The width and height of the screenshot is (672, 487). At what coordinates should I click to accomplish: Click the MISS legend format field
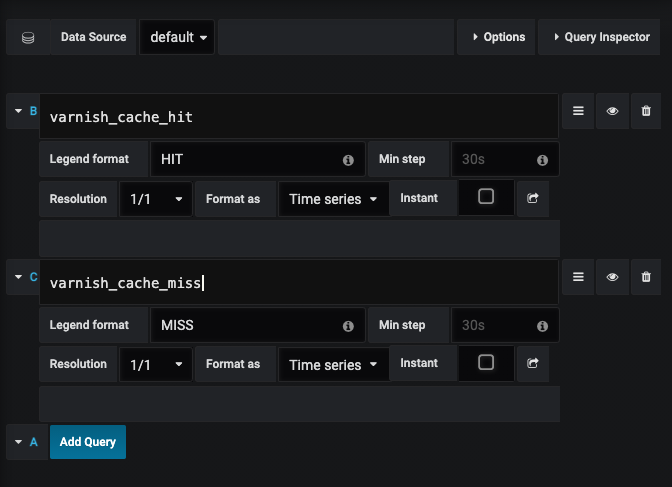[258, 325]
